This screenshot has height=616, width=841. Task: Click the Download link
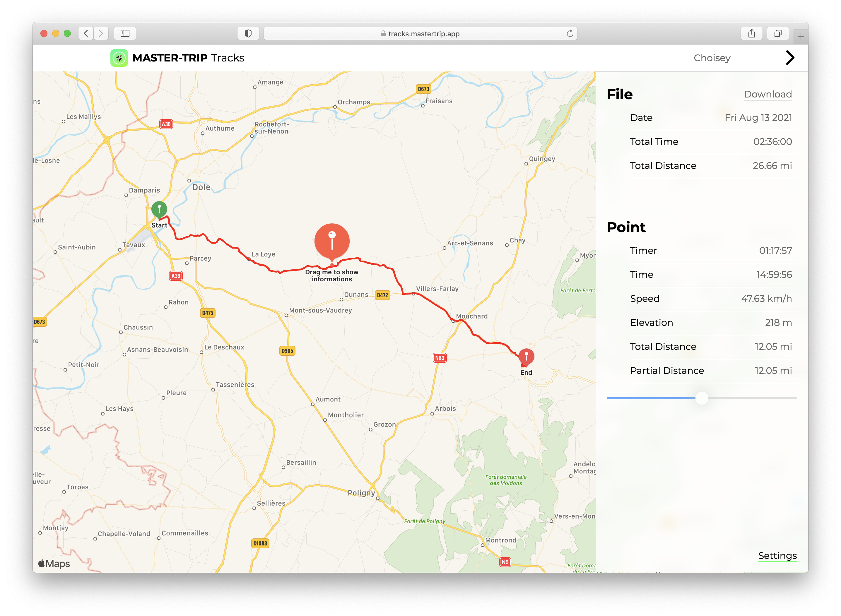(768, 94)
